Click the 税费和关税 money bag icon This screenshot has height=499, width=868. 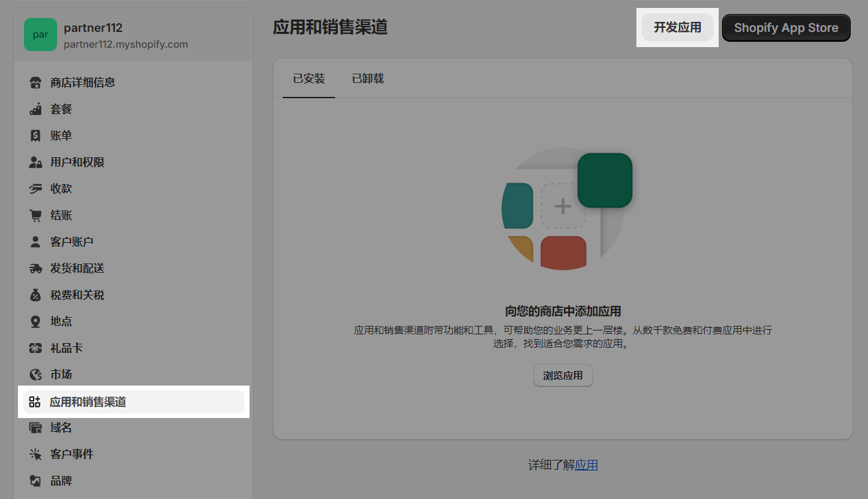click(x=36, y=295)
